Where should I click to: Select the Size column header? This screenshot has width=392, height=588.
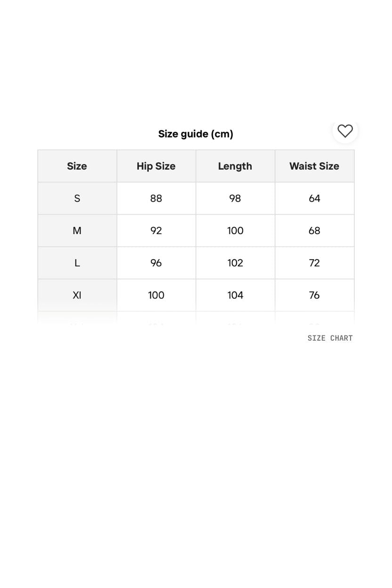[77, 166]
